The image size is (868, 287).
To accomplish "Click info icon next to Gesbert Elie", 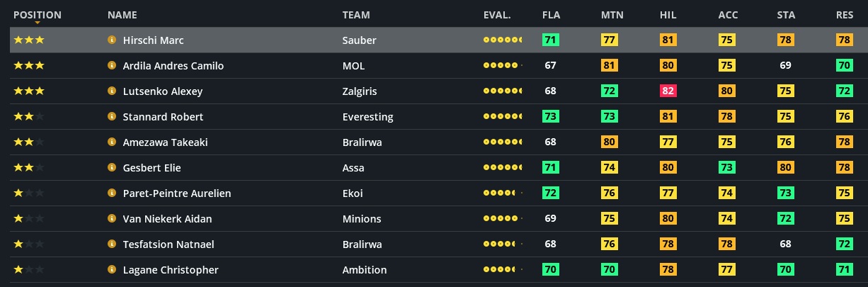I will (x=111, y=168).
